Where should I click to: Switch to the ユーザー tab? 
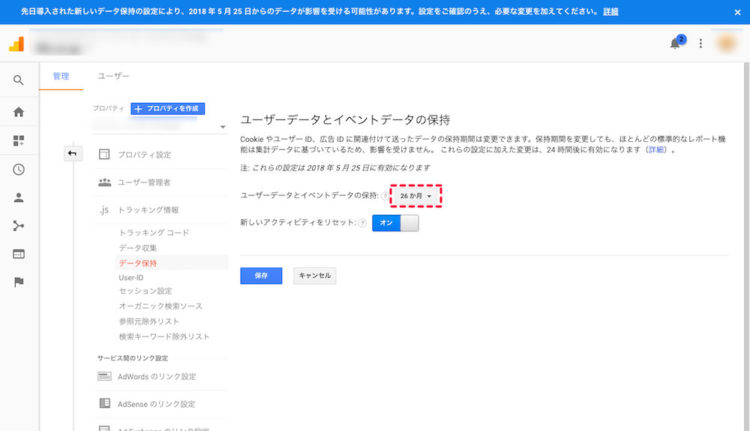pos(113,76)
